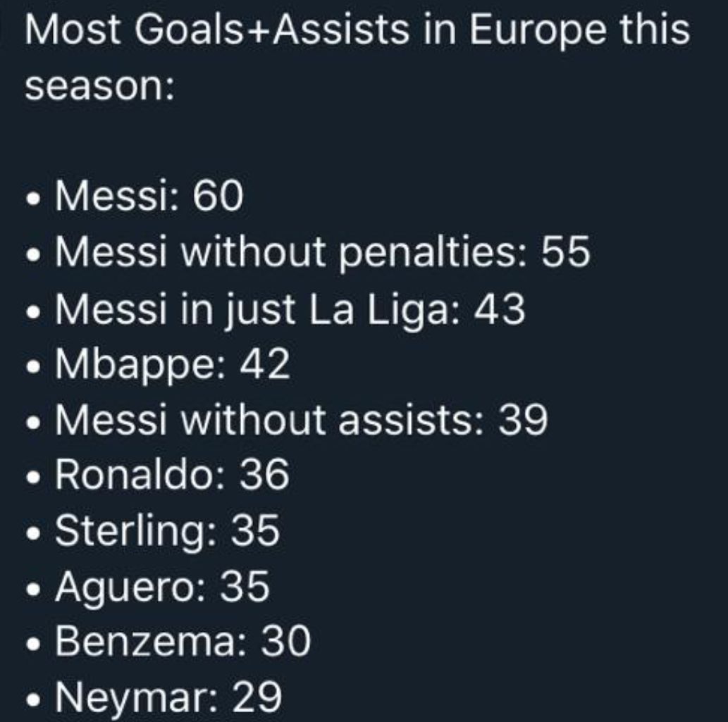This screenshot has height=722, width=728.
Task: Select the "Messi: 60" line
Action: tap(149, 198)
